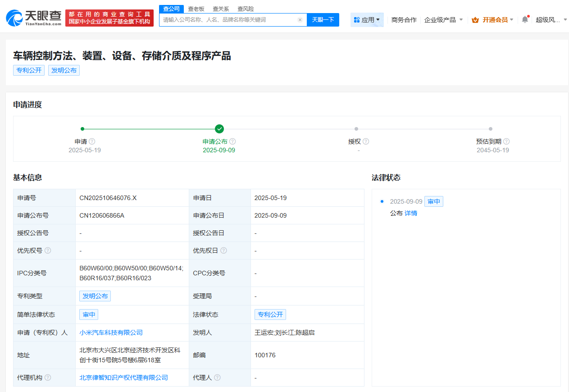
Task: Expand the 企业级产品 dropdown
Action: coord(443,20)
